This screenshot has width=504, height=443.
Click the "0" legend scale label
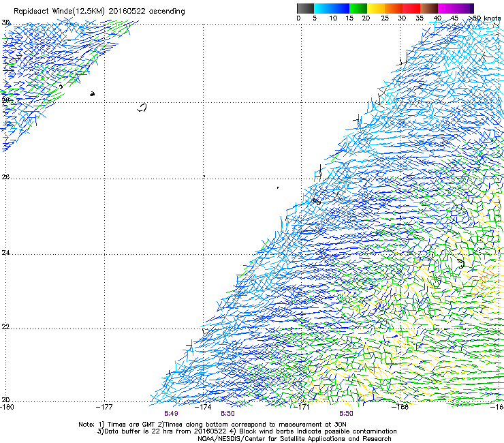(x=298, y=18)
